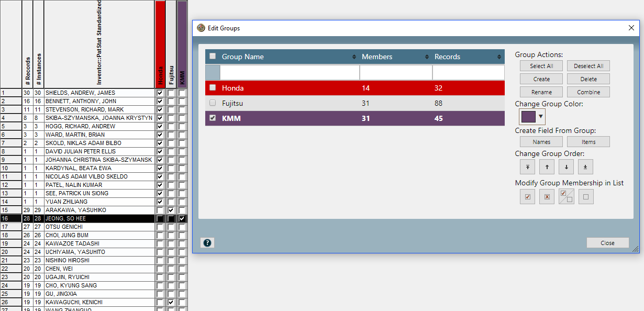Select the Honda group row
Image resolution: width=644 pixels, height=311 pixels.
coord(355,88)
